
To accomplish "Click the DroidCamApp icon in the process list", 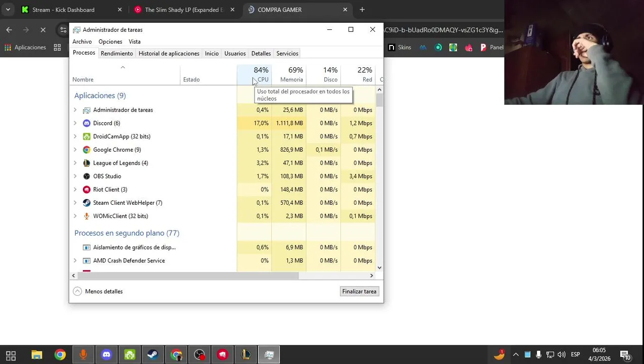I will 86,136.
